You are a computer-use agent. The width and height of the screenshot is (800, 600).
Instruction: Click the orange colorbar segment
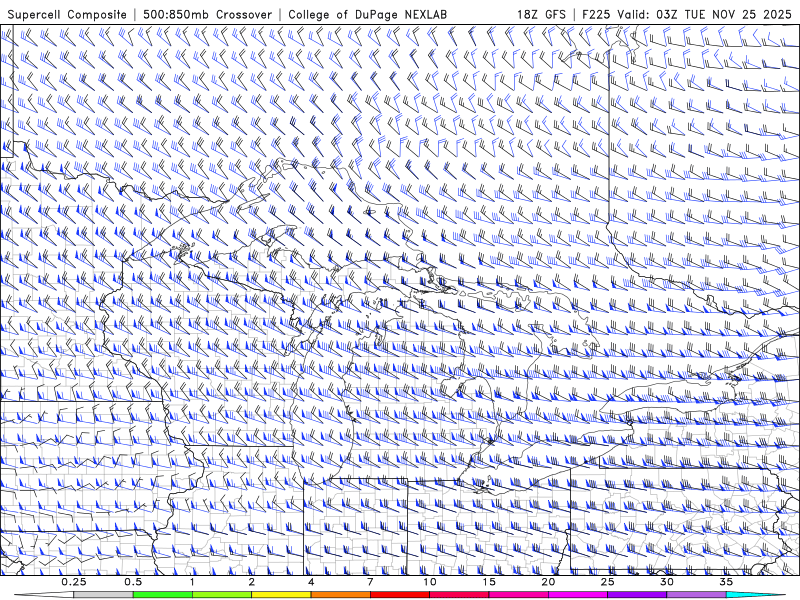click(x=340, y=595)
